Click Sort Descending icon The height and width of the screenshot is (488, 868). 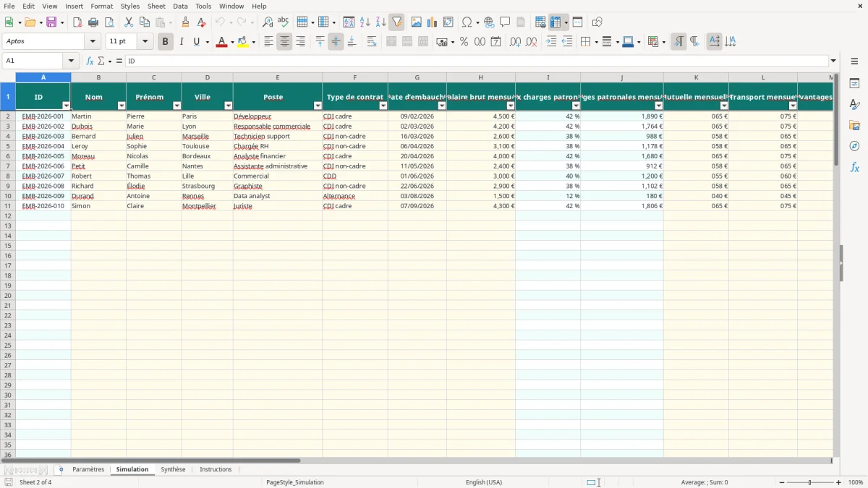click(x=381, y=22)
